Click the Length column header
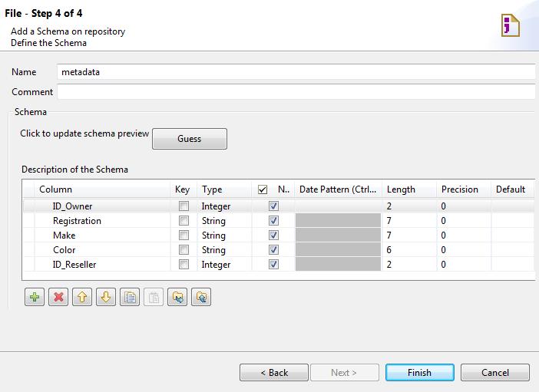This screenshot has height=392, width=539. [x=401, y=189]
